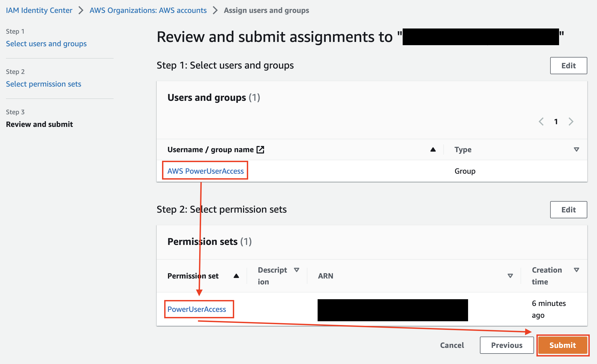Click the Users and groups (1) heading
This screenshot has width=597, height=364.
(x=214, y=97)
